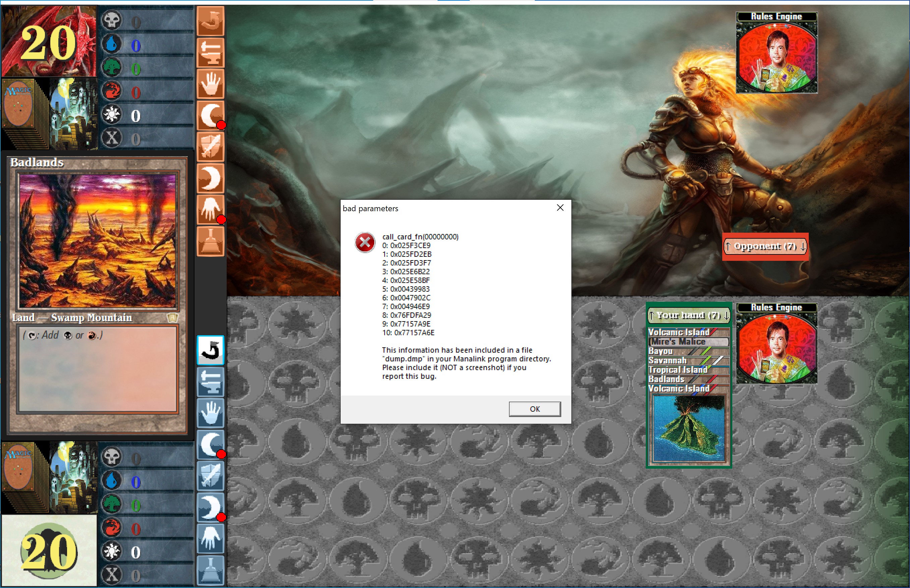Toggle stop marker on opponent's first main phase
Image resolution: width=910 pixels, height=588 pixels.
click(221, 125)
